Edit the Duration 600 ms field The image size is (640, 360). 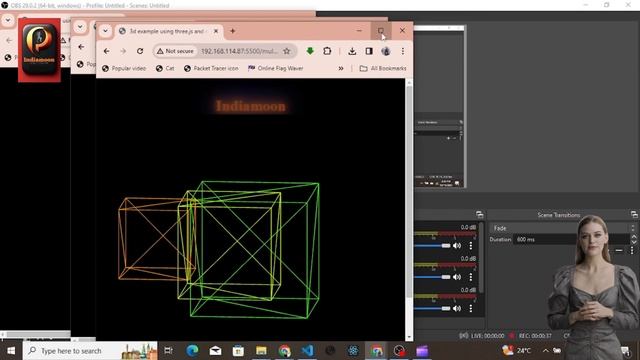point(571,240)
